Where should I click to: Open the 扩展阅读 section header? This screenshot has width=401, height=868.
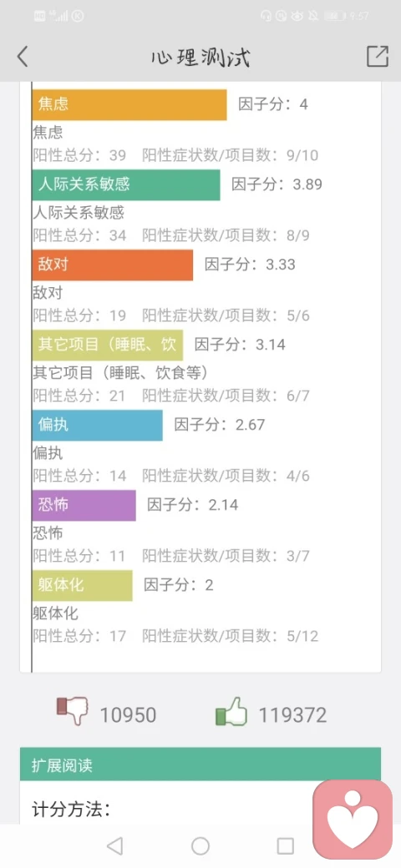click(200, 764)
